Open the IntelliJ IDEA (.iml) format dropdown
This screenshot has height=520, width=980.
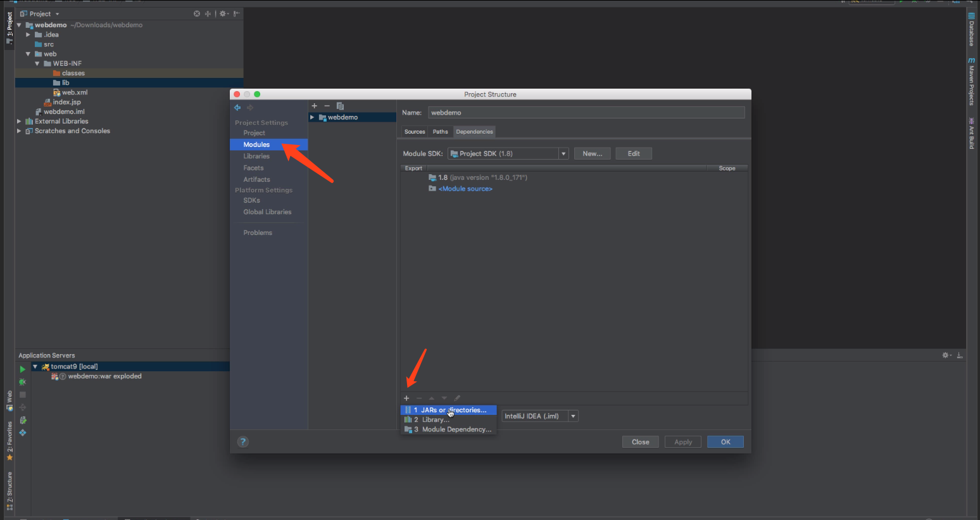573,416
